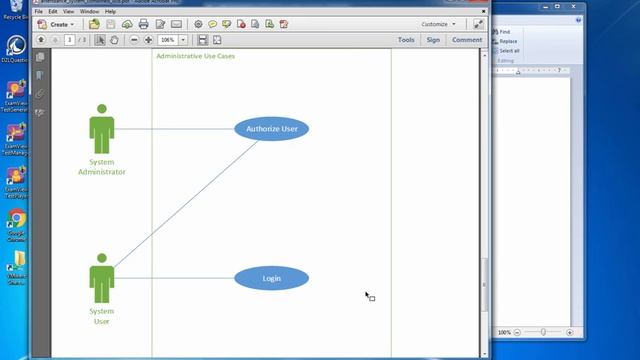Screen dimensions: 640x360
Task: Open the View menu
Action: tap(68, 11)
